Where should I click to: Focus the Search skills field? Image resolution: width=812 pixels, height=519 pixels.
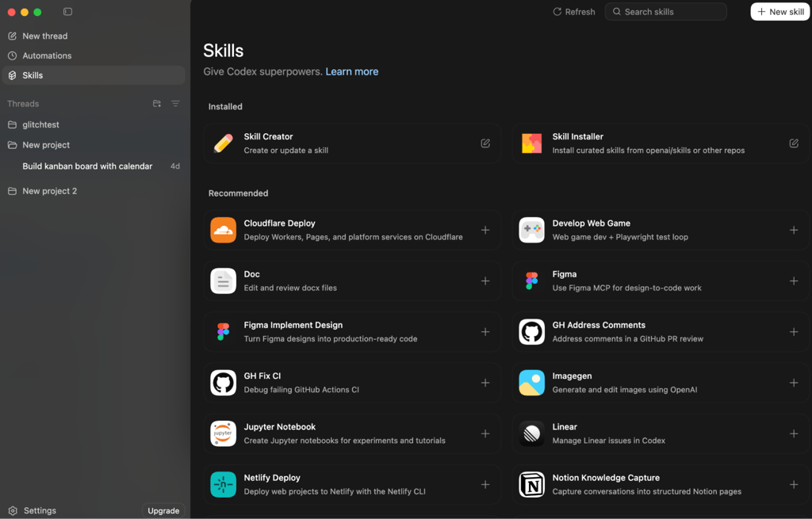[666, 11]
